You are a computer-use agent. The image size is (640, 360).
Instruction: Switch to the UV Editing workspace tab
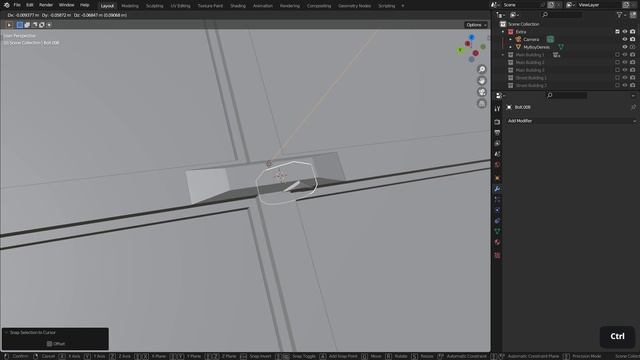pyautogui.click(x=180, y=6)
